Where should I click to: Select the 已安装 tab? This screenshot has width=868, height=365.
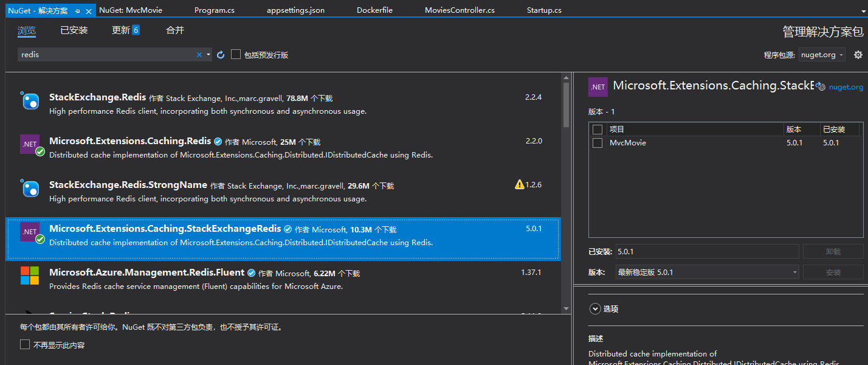point(74,30)
